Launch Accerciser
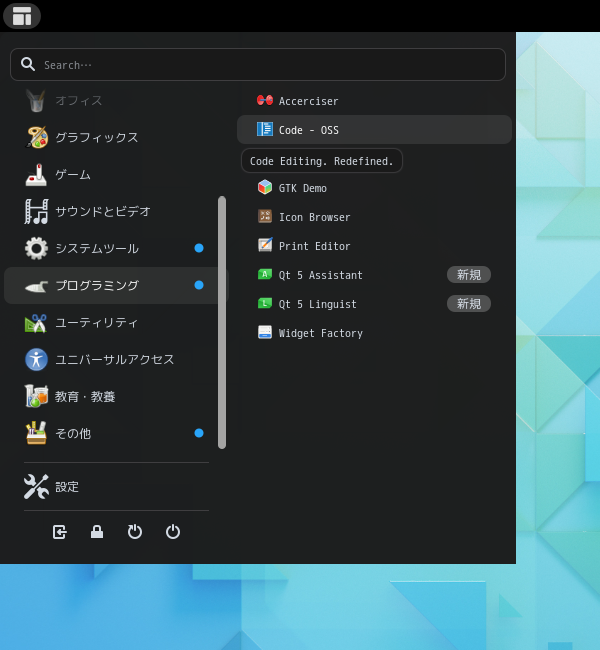The height and width of the screenshot is (650, 600). pyautogui.click(x=374, y=101)
